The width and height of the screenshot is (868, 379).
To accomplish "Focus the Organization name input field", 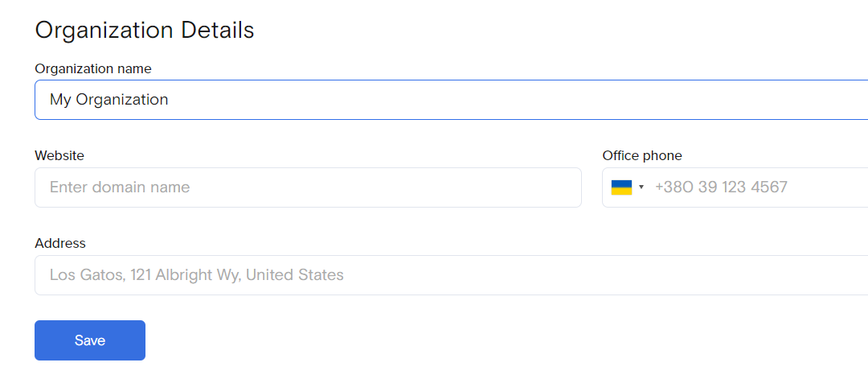I will pos(451,100).
